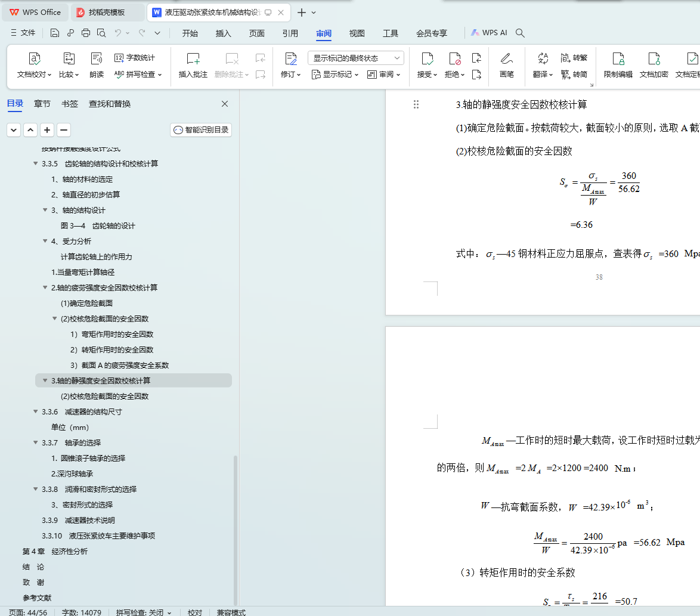Switch to the 开始 ribbon tab
The height and width of the screenshot is (616, 700).
[190, 33]
